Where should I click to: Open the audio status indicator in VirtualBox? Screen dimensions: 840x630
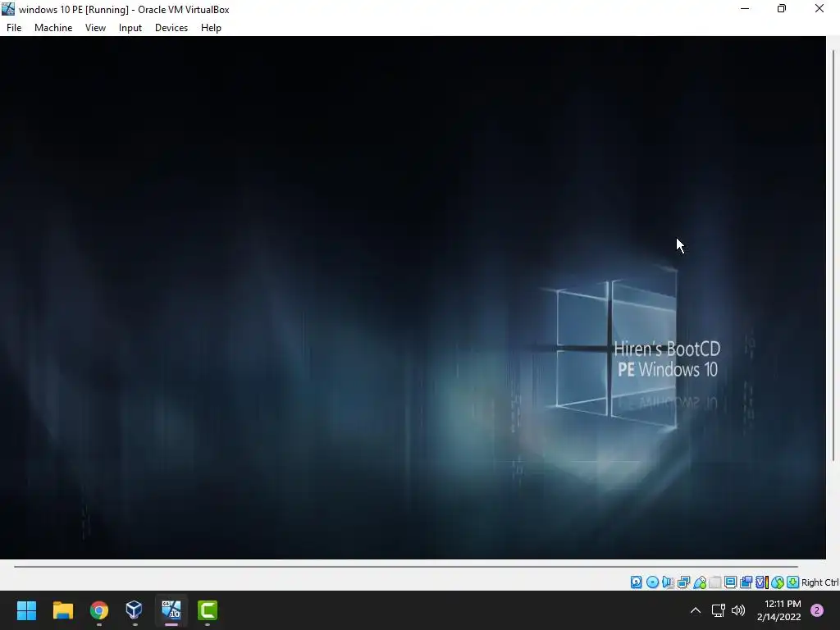click(x=668, y=582)
